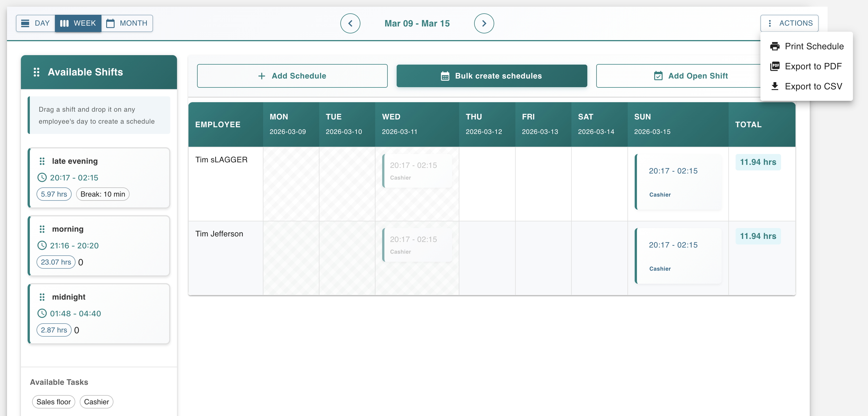This screenshot has height=416, width=868.
Task: Click the calendar icon on Bulk create schedules
Action: [x=445, y=76]
